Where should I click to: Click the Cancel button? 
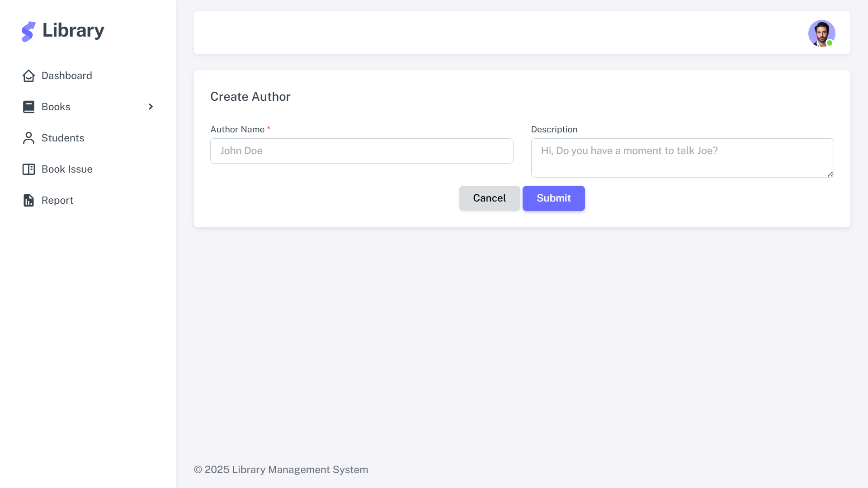pyautogui.click(x=490, y=198)
